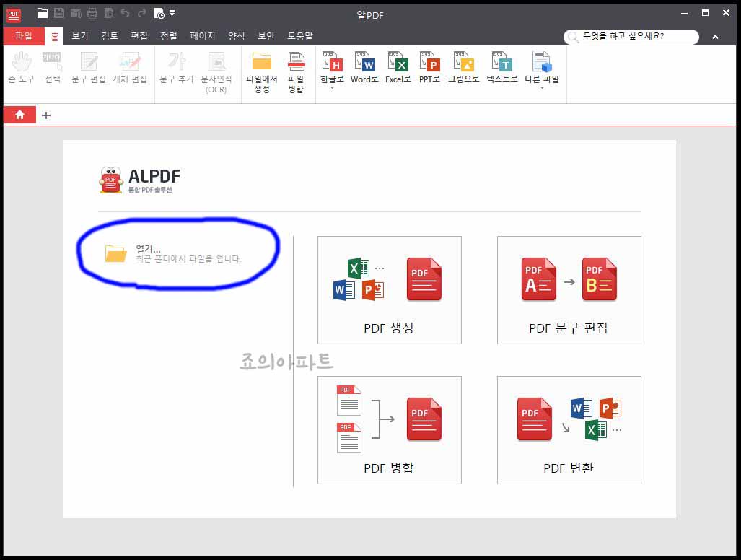The image size is (741, 560).
Task: Click the PDF 생성 create tile
Action: tap(390, 289)
